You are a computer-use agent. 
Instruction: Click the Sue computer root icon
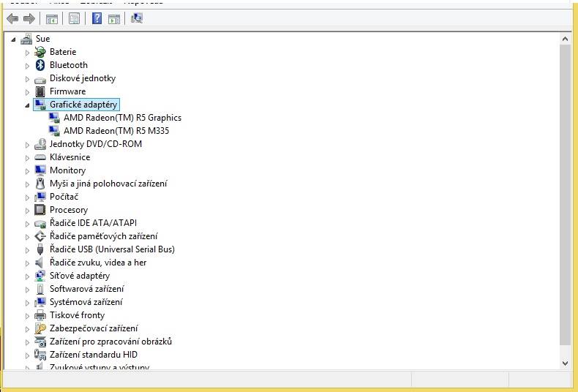pyautogui.click(x=26, y=39)
